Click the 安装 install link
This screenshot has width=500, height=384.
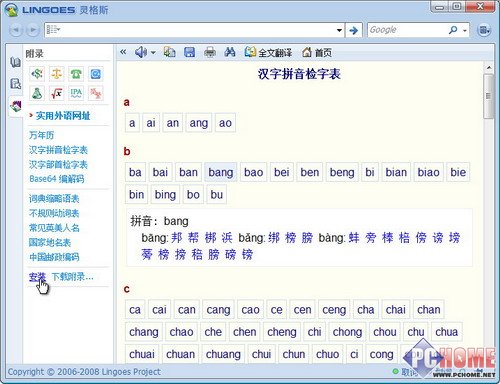pos(37,277)
